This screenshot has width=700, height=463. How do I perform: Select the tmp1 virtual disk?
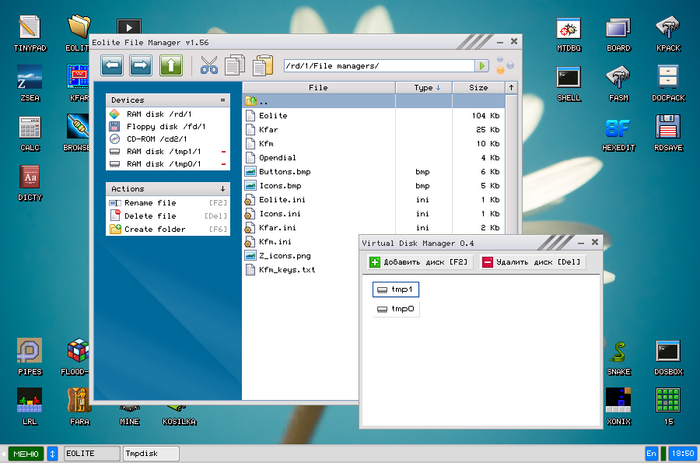pos(394,289)
